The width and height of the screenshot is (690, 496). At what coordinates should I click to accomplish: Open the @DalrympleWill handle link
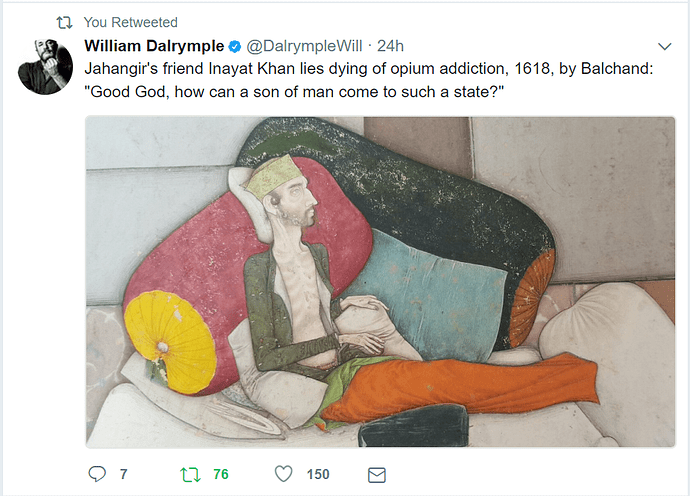pos(304,46)
